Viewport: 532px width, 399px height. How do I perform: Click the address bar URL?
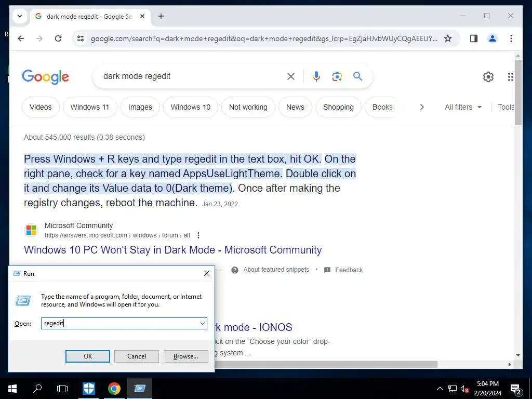264,38
